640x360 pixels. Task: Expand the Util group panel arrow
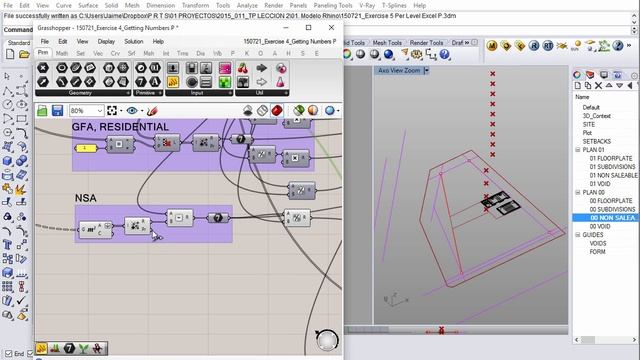click(286, 93)
